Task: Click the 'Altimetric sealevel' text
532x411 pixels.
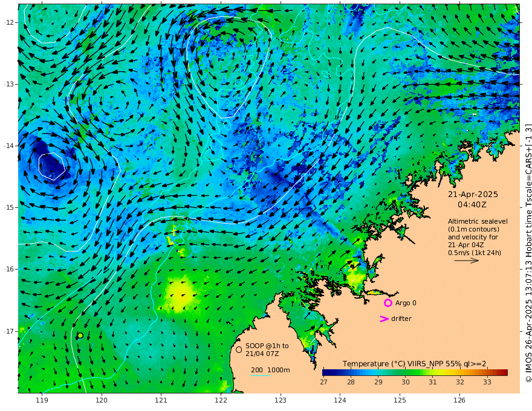Action: 478,221
